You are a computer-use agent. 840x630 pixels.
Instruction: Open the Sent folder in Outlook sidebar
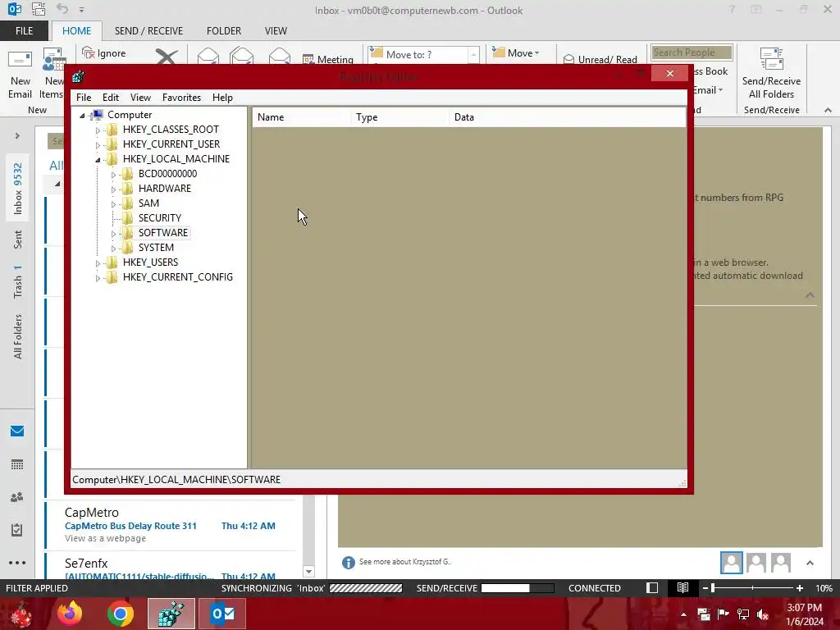[18, 240]
